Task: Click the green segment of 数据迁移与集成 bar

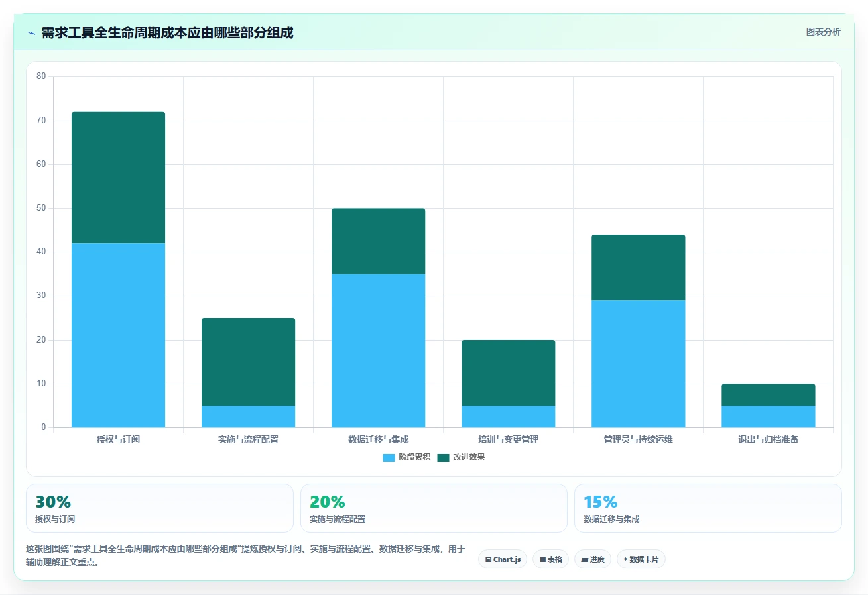Action: pos(378,241)
